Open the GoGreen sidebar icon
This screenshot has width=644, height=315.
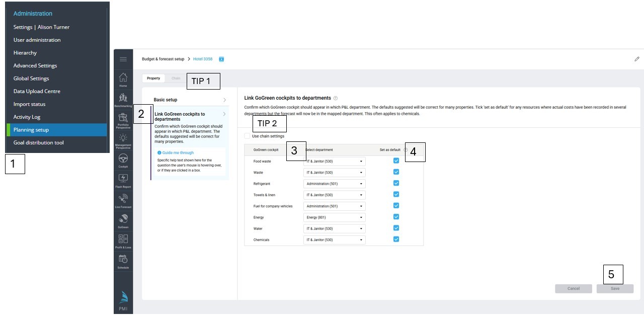(x=123, y=220)
